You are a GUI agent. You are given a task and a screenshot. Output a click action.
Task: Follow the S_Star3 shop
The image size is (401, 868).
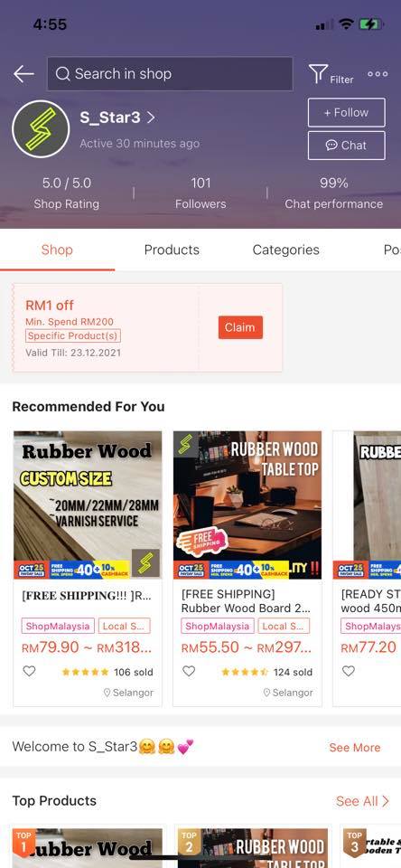pos(346,112)
